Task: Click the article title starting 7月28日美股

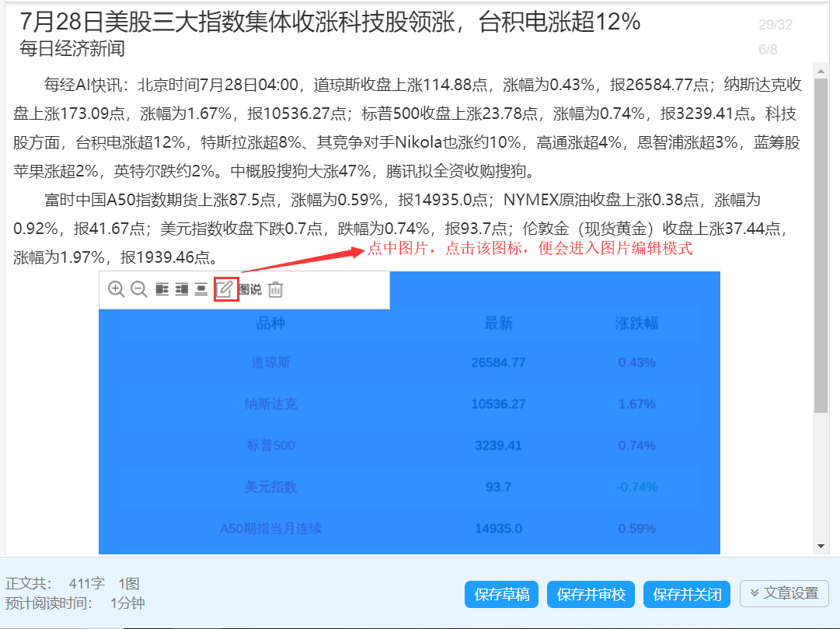Action: pos(330,22)
